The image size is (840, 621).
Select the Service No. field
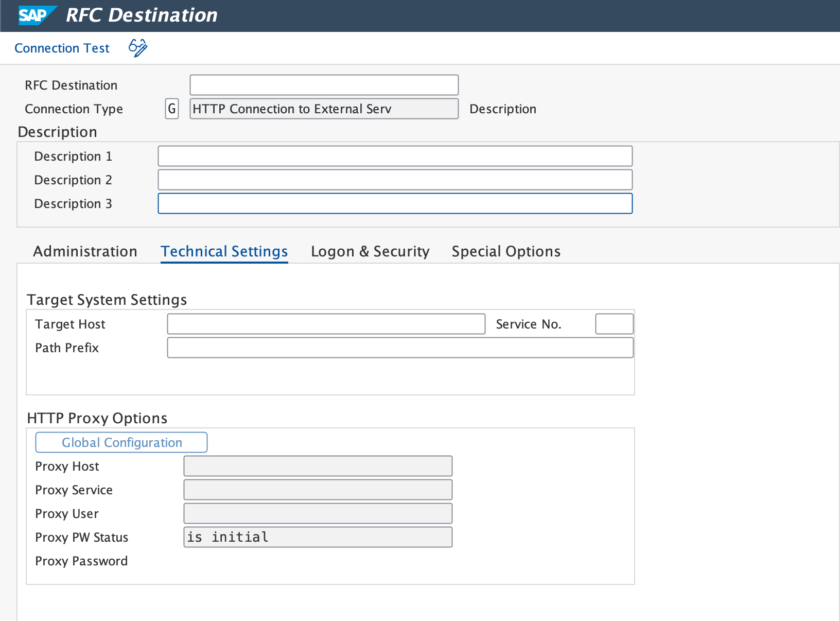(x=614, y=324)
